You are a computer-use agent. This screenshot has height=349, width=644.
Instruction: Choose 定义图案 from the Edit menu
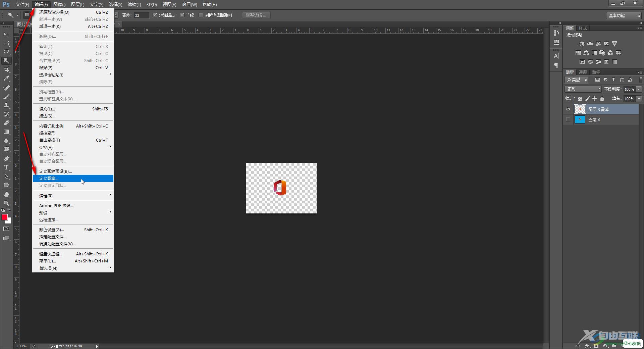tap(73, 178)
